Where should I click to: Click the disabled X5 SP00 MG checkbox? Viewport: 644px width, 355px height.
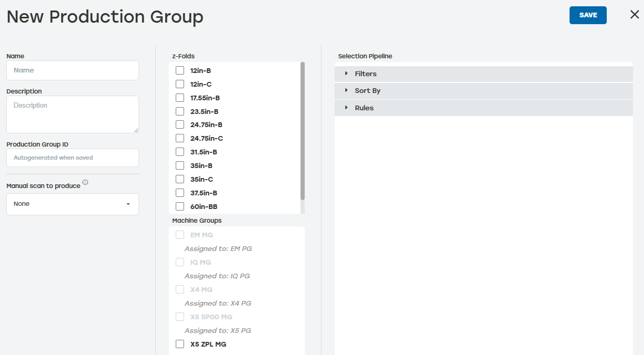point(180,317)
